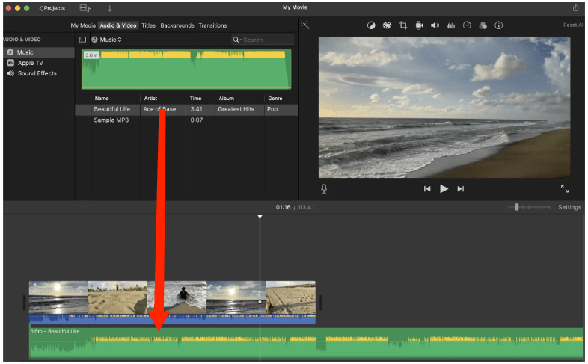588x364 pixels.
Task: Click the magic wand auto-enhance icon
Action: [x=305, y=25]
